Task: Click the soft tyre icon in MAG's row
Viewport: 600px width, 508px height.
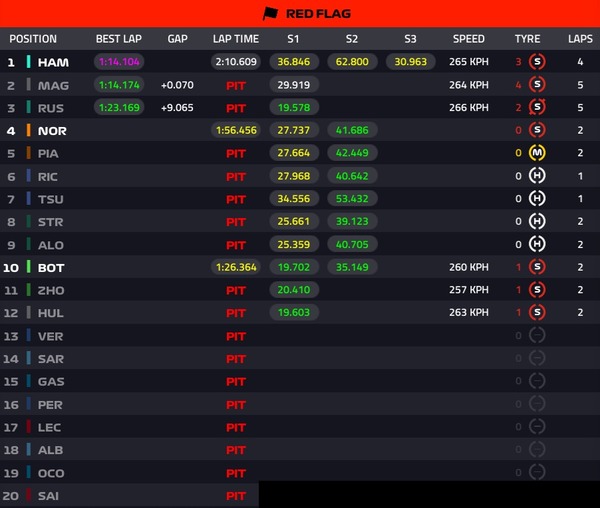Action: [x=537, y=85]
